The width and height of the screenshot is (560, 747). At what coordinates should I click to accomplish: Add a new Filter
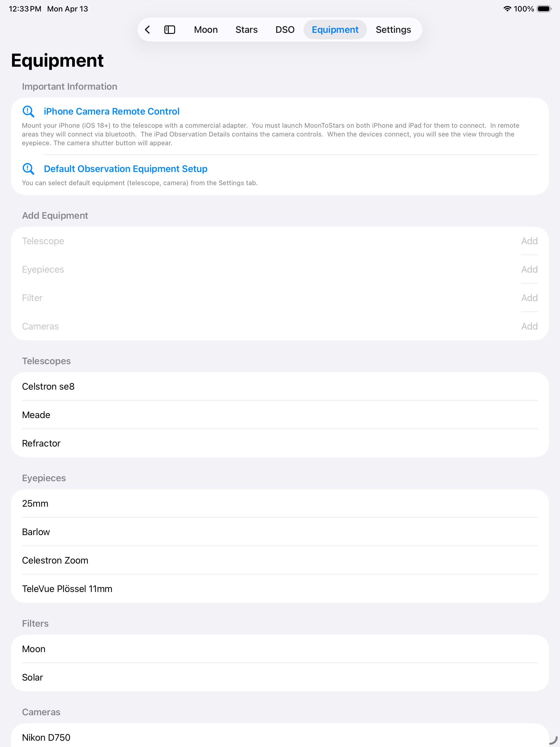[529, 298]
